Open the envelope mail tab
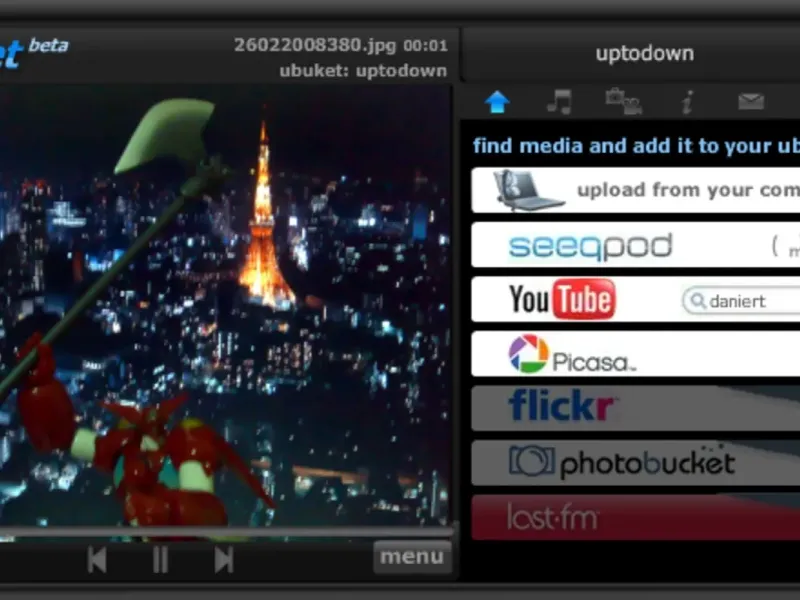This screenshot has height=600, width=800. [751, 102]
